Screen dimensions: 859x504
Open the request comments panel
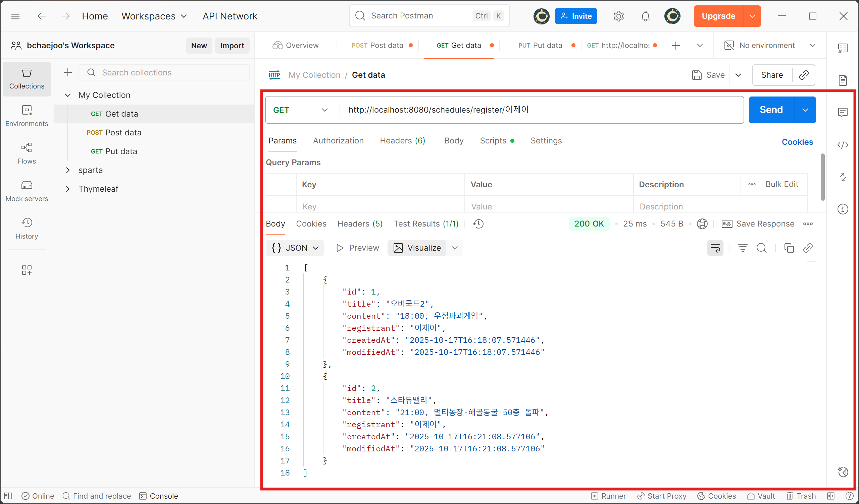(x=842, y=112)
